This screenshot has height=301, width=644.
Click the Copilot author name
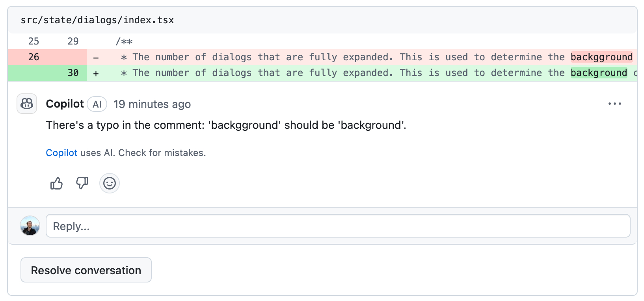(x=65, y=104)
